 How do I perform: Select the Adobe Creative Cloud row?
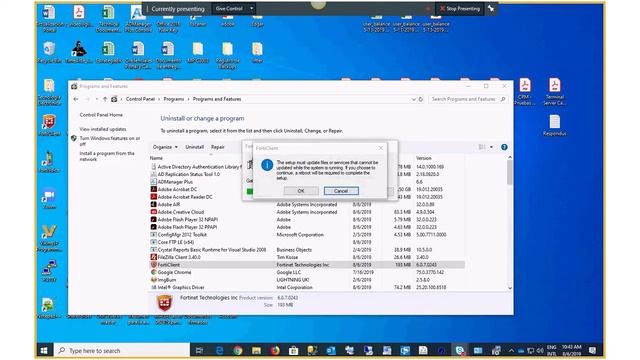click(x=307, y=212)
